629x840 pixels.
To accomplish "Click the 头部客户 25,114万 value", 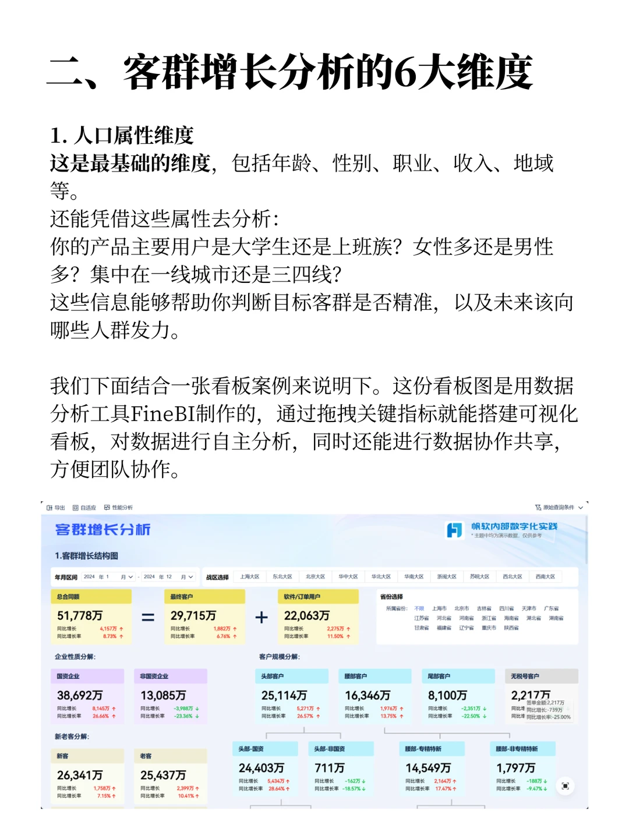I will pos(284,695).
